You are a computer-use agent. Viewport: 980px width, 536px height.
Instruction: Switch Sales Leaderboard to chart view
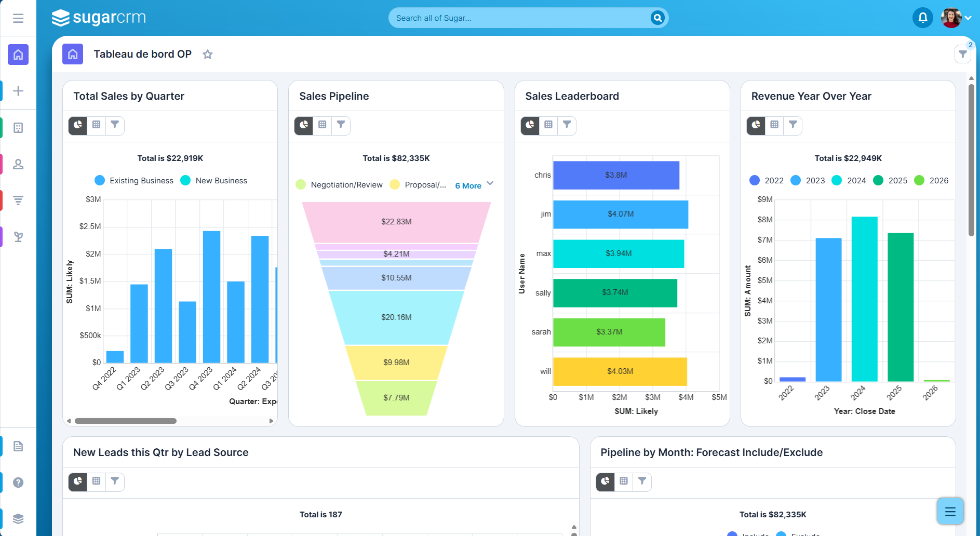tap(530, 125)
